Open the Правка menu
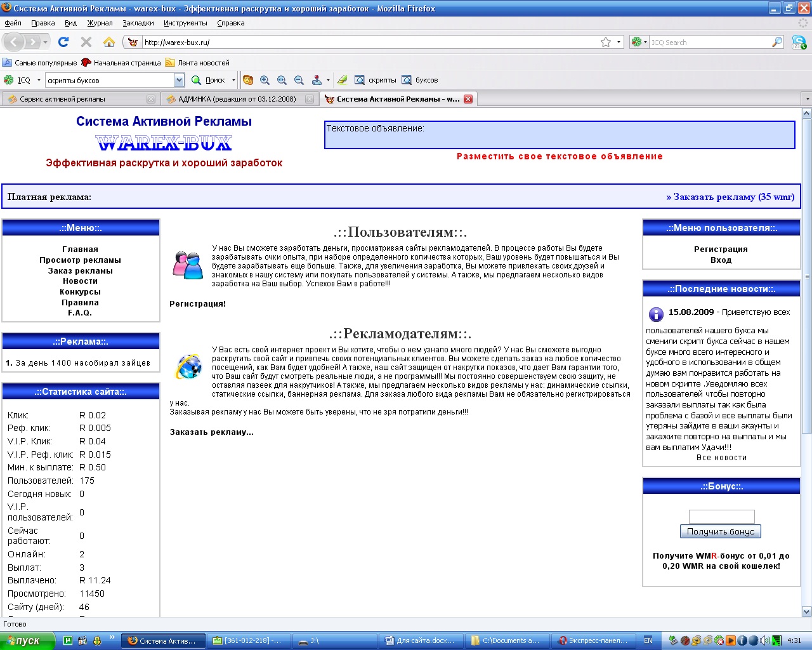The width and height of the screenshot is (812, 650). coord(43,23)
